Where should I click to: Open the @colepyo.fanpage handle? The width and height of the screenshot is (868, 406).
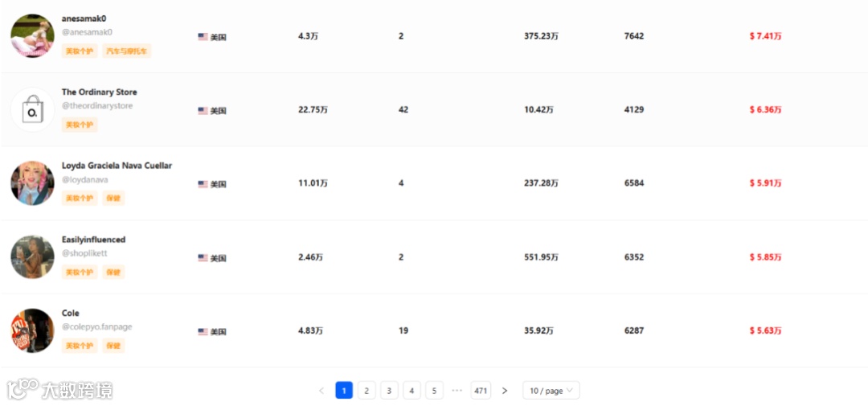[97, 326]
